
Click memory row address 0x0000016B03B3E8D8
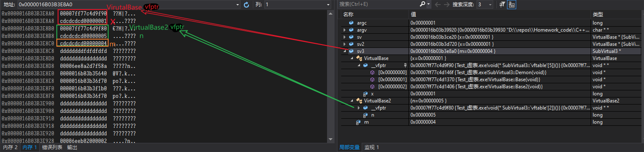(x=28, y=66)
